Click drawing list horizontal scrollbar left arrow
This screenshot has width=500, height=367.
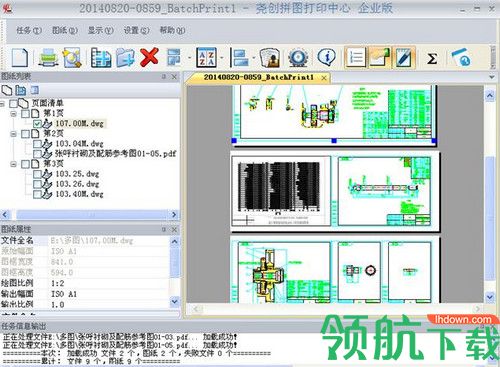point(5,215)
